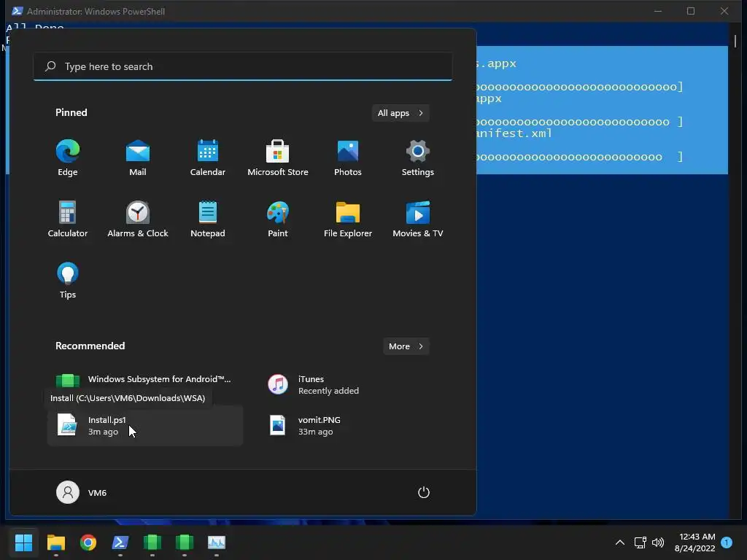Open clock showing 12:43 AM
The height and width of the screenshot is (560, 747).
tap(695, 542)
